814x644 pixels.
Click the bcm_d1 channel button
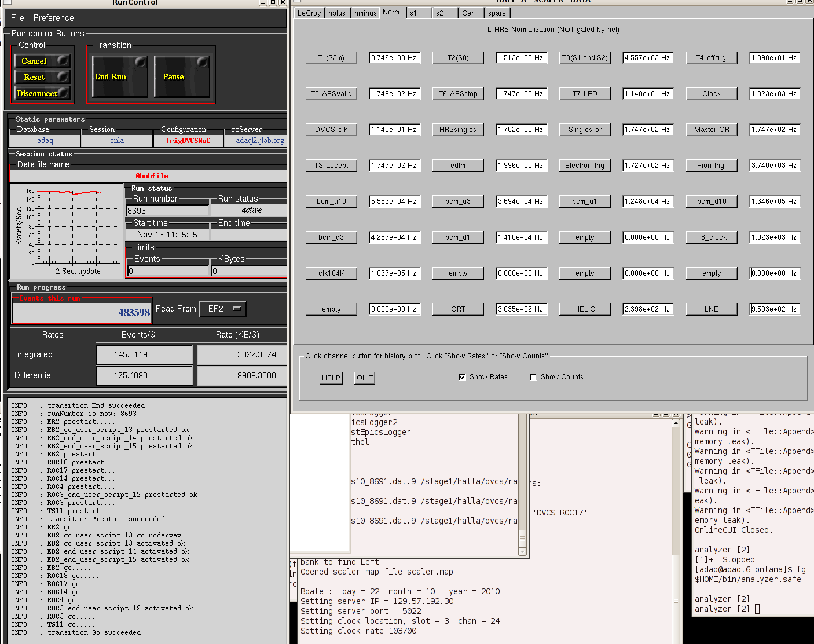point(458,237)
